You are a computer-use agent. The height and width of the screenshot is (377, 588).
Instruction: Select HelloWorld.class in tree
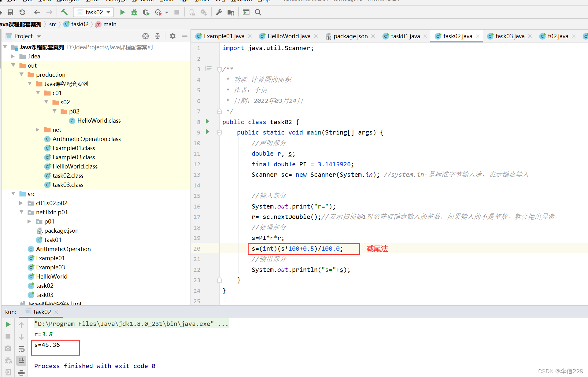click(99, 120)
